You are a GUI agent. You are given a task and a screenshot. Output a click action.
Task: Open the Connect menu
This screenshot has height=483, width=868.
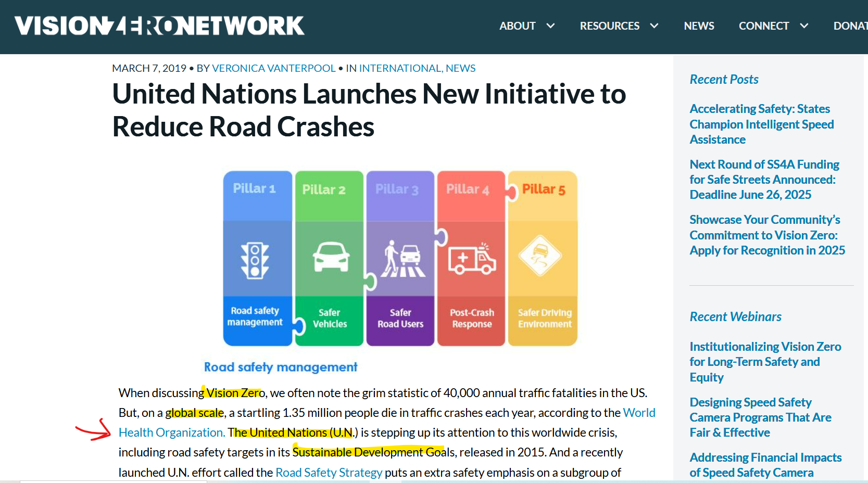pos(764,26)
